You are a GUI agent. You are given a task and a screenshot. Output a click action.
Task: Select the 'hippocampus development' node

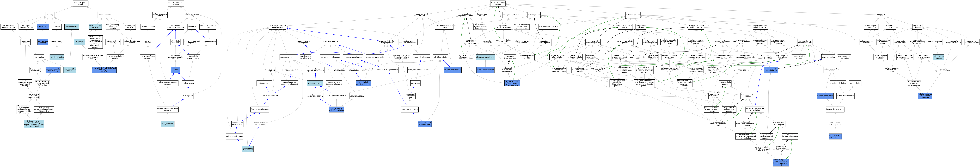248,149
